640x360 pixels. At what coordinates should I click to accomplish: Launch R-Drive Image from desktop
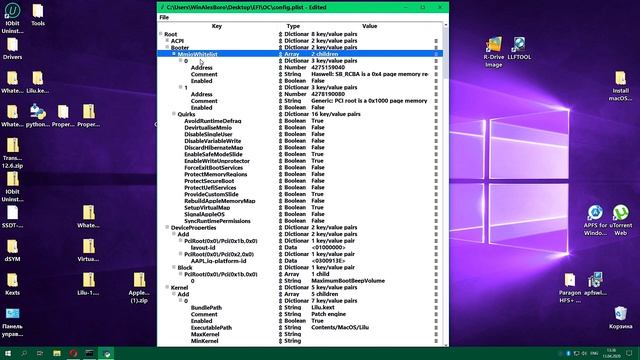(494, 52)
